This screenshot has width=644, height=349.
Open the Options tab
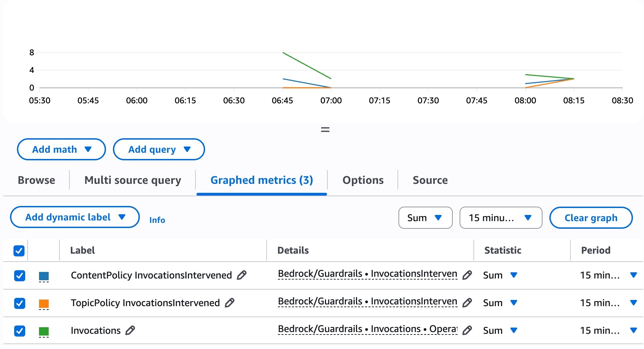[363, 180]
